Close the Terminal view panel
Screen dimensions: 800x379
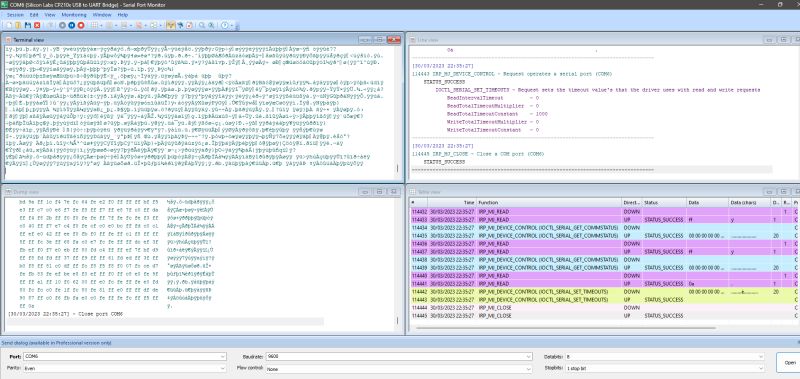click(394, 39)
